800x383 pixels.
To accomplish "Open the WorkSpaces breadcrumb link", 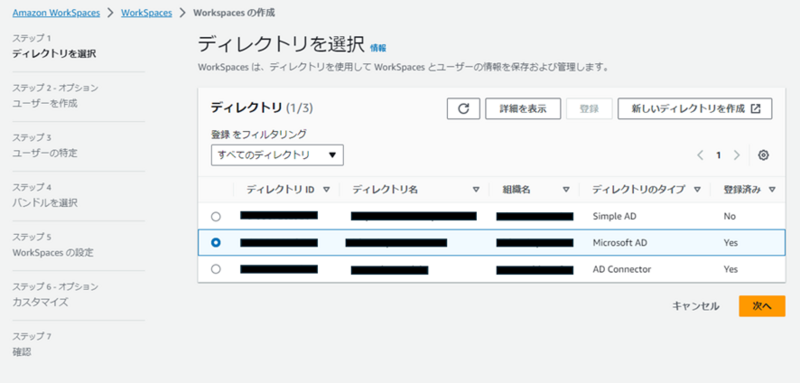I will click(146, 13).
